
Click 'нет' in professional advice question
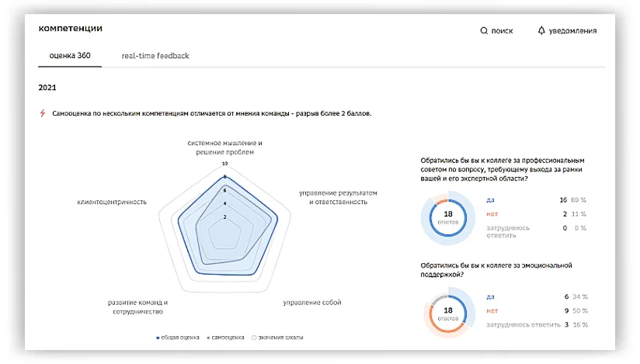492,214
